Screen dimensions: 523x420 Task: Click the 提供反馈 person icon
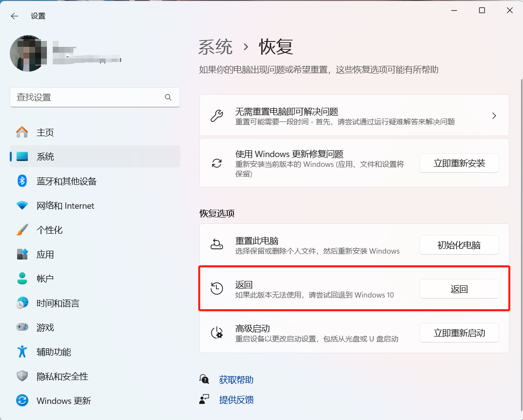click(204, 399)
